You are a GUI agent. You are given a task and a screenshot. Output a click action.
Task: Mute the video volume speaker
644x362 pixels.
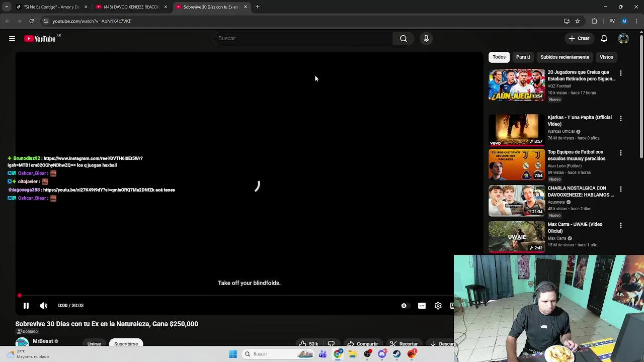(44, 306)
